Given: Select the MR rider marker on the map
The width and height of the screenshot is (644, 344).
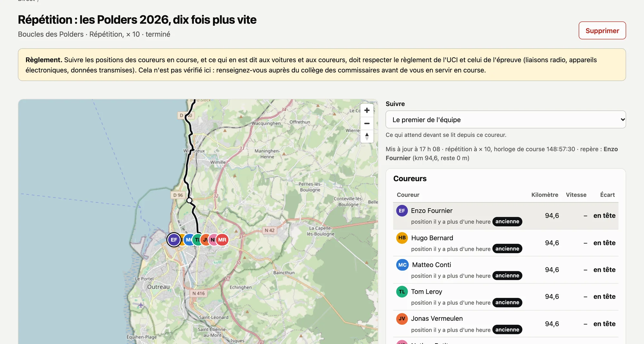Looking at the screenshot, I should 222,240.
